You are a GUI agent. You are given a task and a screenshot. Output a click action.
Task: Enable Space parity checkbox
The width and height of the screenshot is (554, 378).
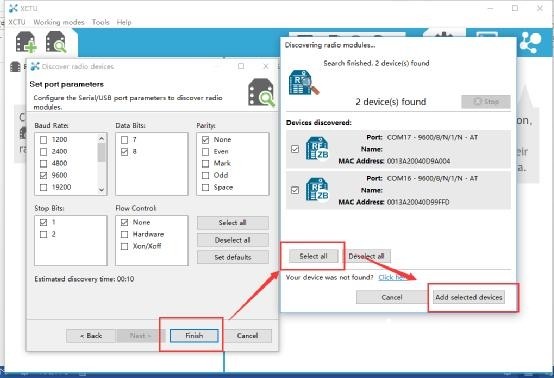(205, 187)
